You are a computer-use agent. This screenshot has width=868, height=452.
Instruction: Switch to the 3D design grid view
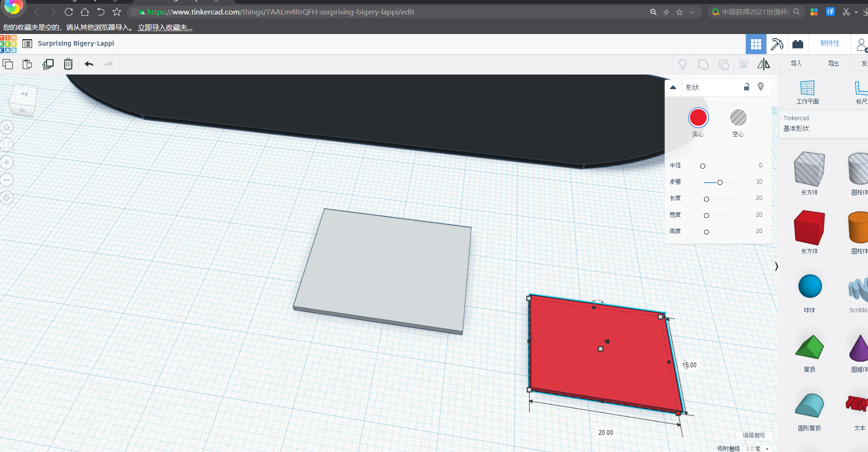pyautogui.click(x=756, y=44)
